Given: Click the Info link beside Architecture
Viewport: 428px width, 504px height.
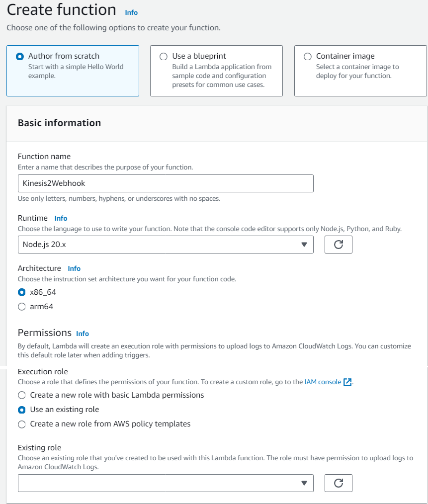Looking at the screenshot, I should tap(74, 268).
